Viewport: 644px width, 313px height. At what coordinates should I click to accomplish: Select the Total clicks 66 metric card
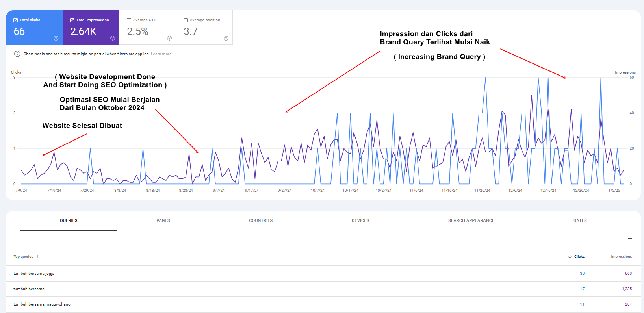click(x=34, y=28)
